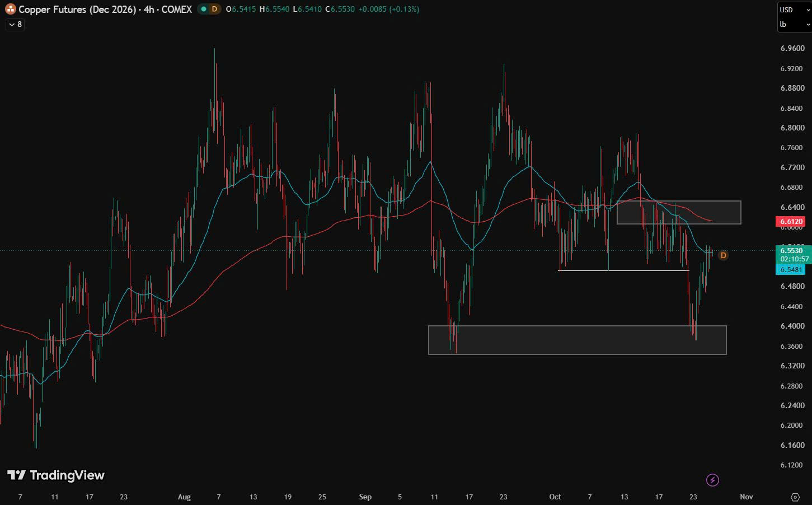Open the USD currency dropdown
This screenshot has width=812, height=505.
pos(794,10)
